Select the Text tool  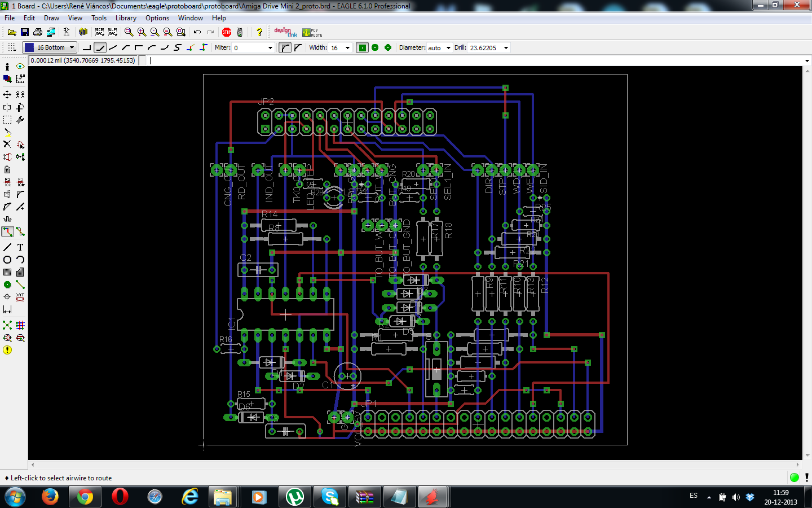[x=20, y=247]
